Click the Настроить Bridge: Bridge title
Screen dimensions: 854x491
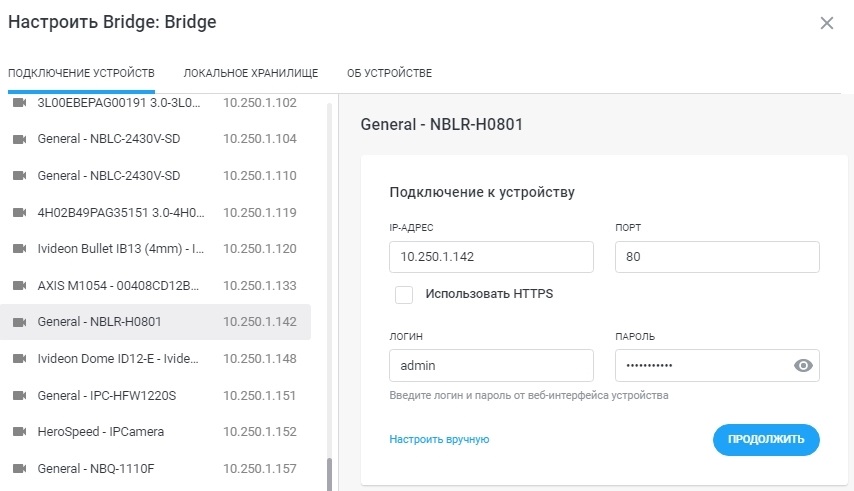point(112,22)
